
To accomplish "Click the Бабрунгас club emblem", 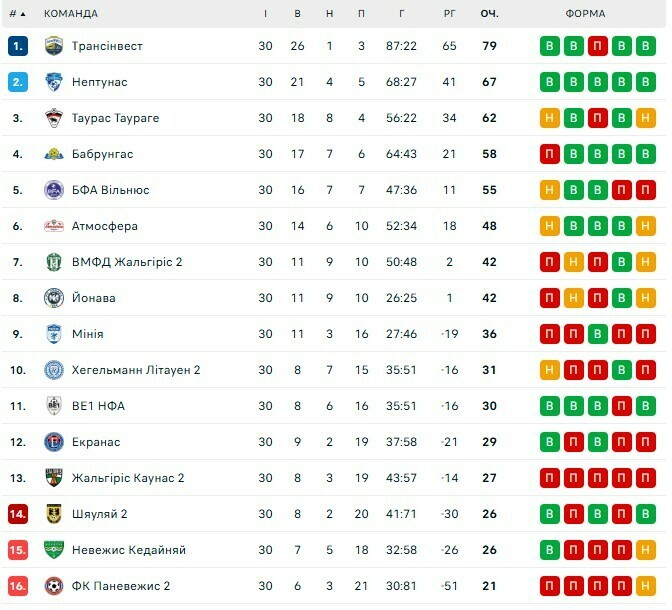I will pos(54,154).
